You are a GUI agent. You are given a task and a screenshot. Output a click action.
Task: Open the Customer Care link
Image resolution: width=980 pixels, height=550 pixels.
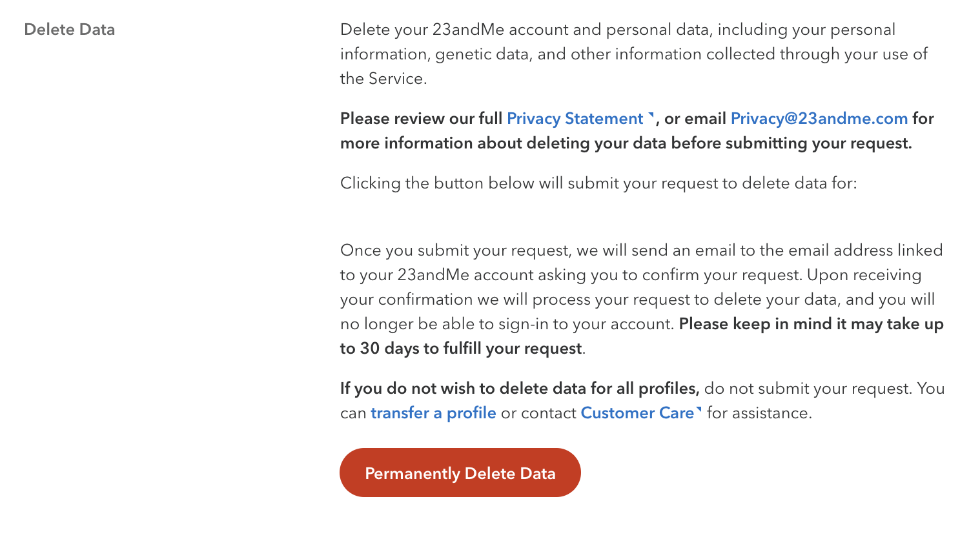pos(637,413)
